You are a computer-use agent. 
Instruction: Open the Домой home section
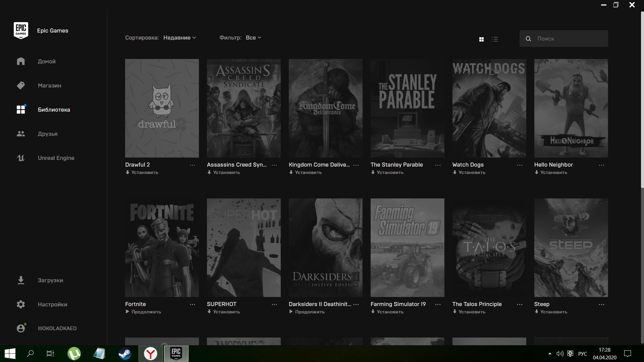tap(47, 61)
